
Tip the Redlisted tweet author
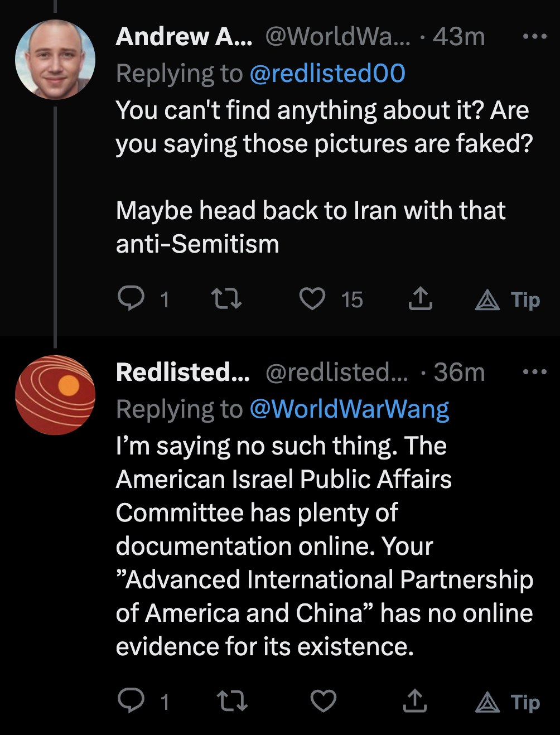508,702
